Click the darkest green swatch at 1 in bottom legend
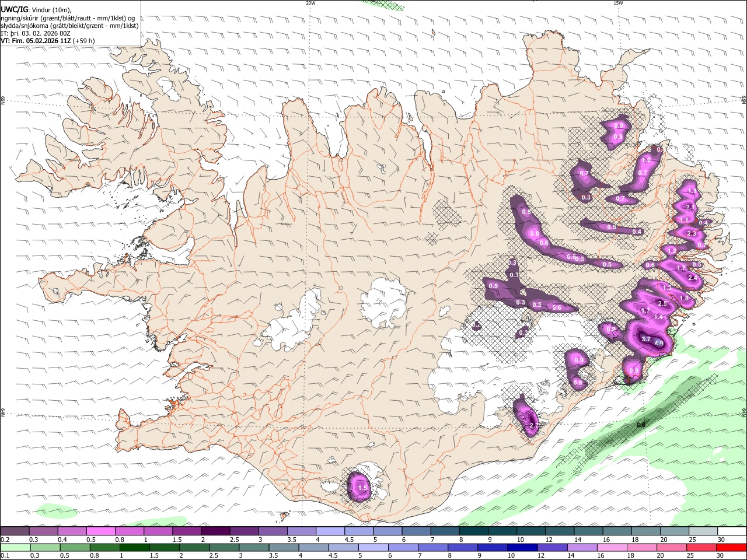Viewport: 747px width, 560px height. click(134, 547)
